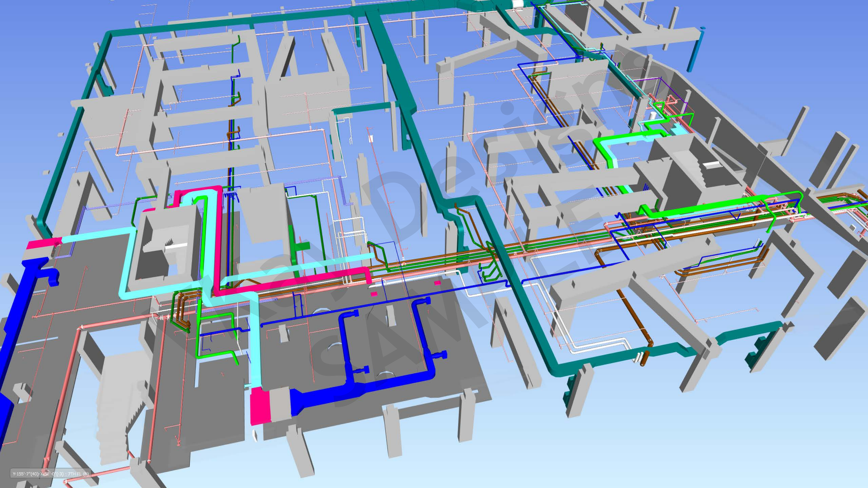
Task: Select the dark green valve box mid-left
Action: click(301, 245)
